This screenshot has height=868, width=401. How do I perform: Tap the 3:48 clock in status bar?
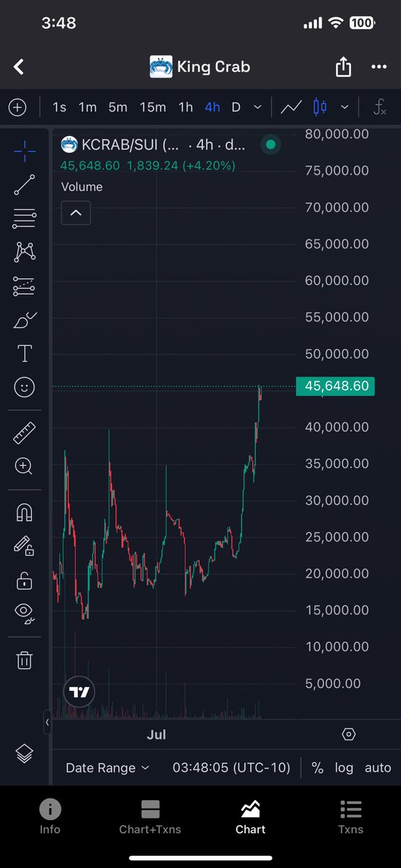pos(59,23)
